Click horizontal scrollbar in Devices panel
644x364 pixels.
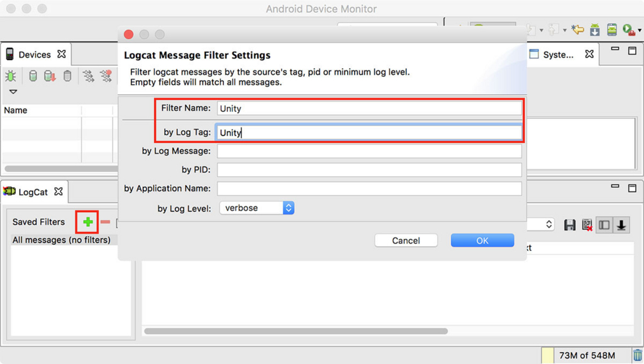click(x=61, y=169)
